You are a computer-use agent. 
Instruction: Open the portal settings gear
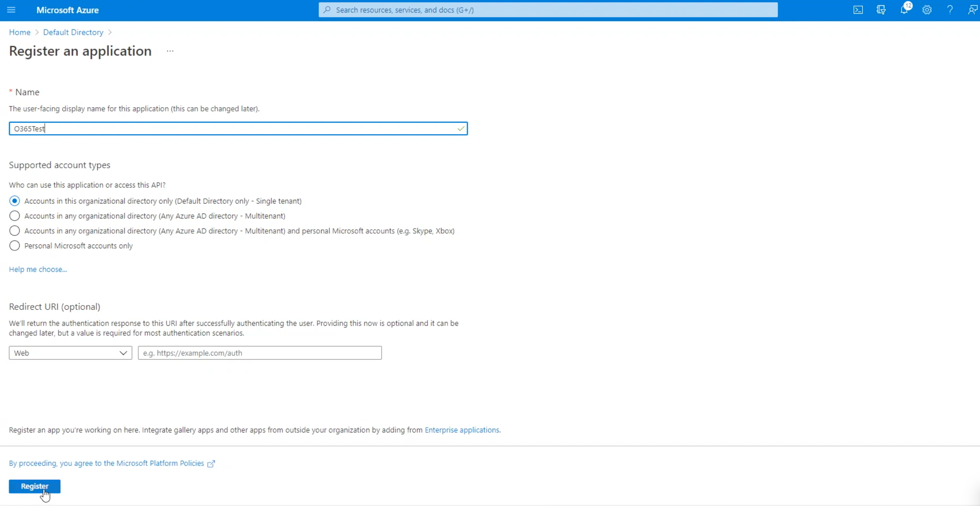point(927,9)
